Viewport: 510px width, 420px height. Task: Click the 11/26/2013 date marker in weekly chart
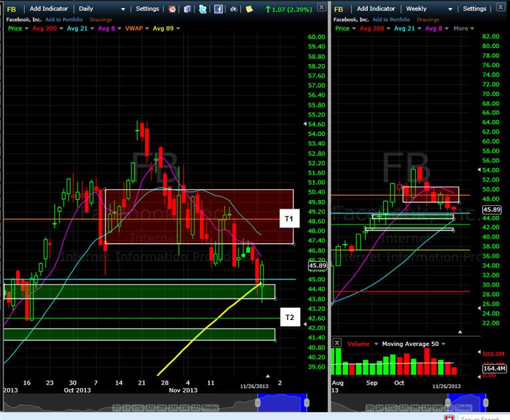click(x=446, y=386)
